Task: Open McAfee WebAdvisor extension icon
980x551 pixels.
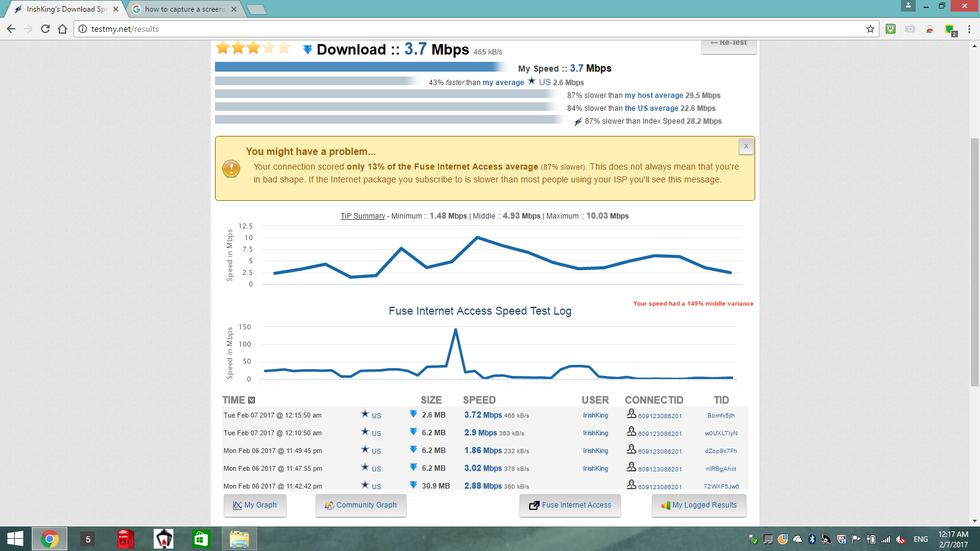Action: click(891, 29)
